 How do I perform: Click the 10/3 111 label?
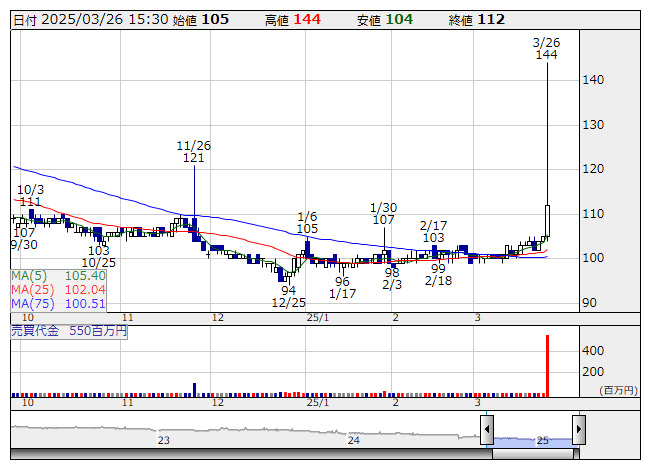(30, 196)
